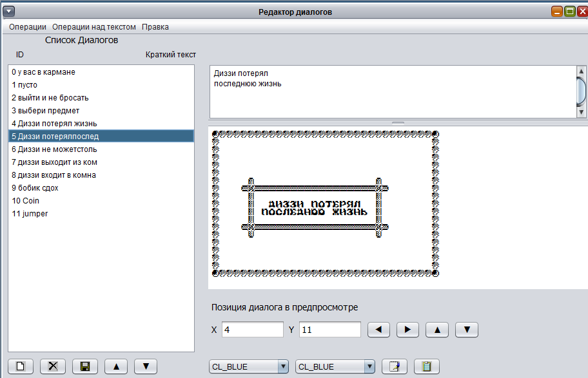Shift dialog preview down with arrow button
The width and height of the screenshot is (588, 378).
point(467,330)
